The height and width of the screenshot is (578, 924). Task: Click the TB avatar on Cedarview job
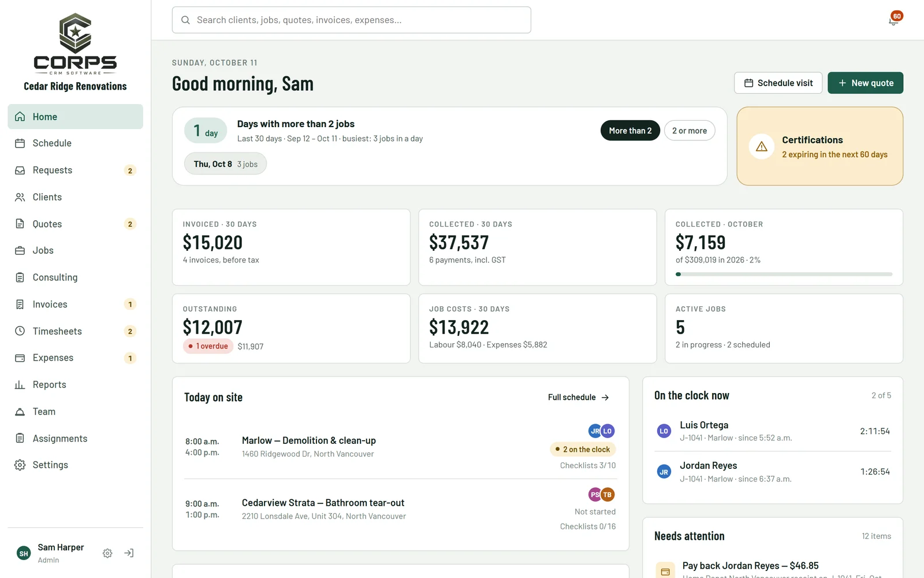tap(608, 495)
